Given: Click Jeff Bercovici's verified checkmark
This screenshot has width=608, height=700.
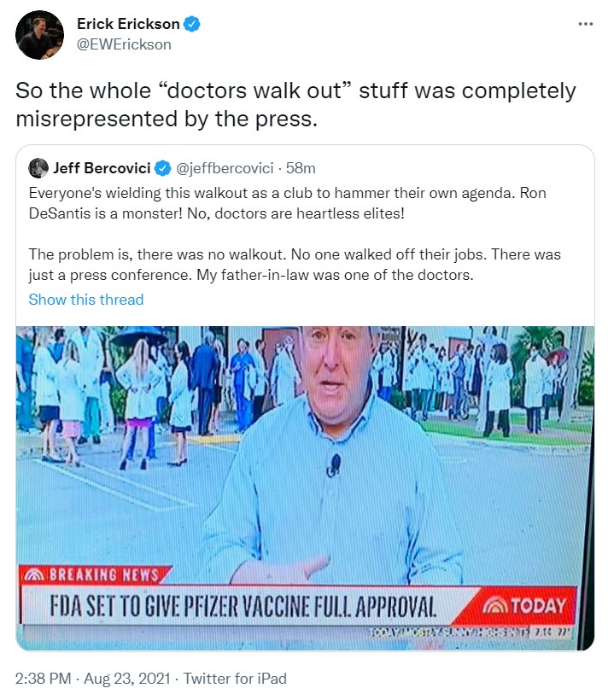Looking at the screenshot, I should (x=162, y=168).
